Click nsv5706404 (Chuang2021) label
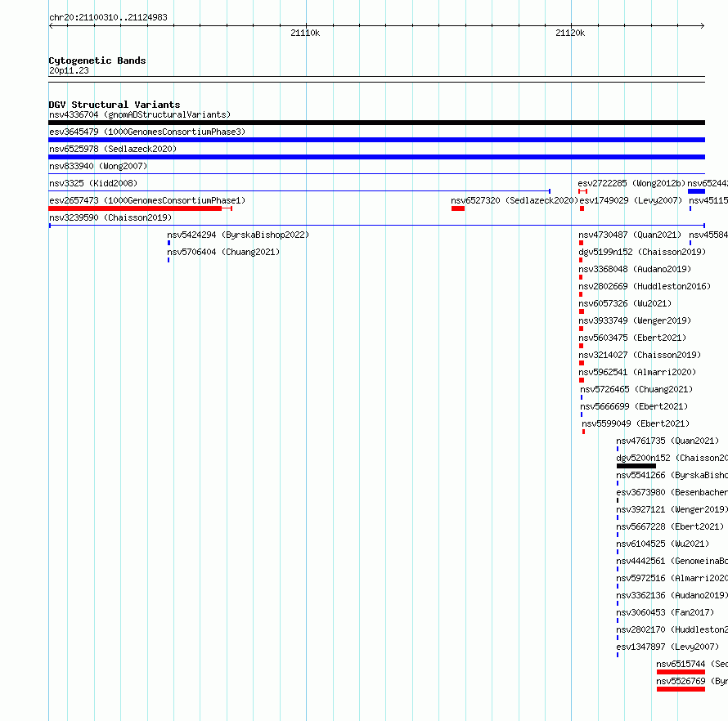 pyautogui.click(x=223, y=252)
